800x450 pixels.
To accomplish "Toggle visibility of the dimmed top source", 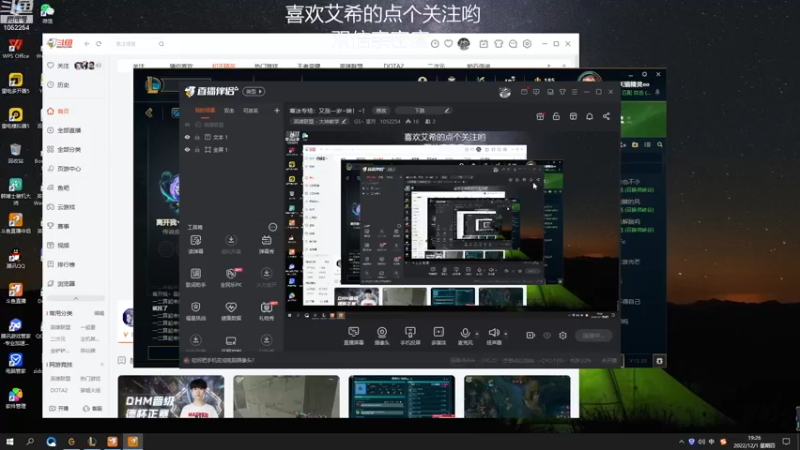I will coord(187,124).
